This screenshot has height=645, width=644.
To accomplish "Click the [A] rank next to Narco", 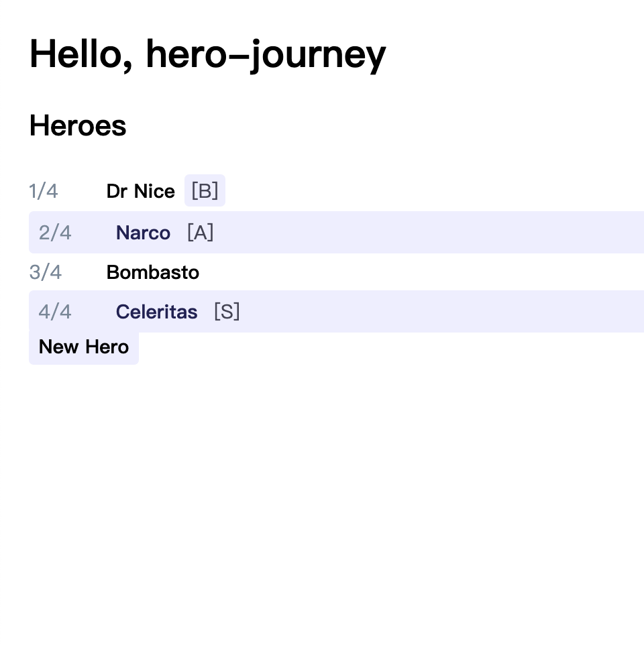I will [x=201, y=233].
